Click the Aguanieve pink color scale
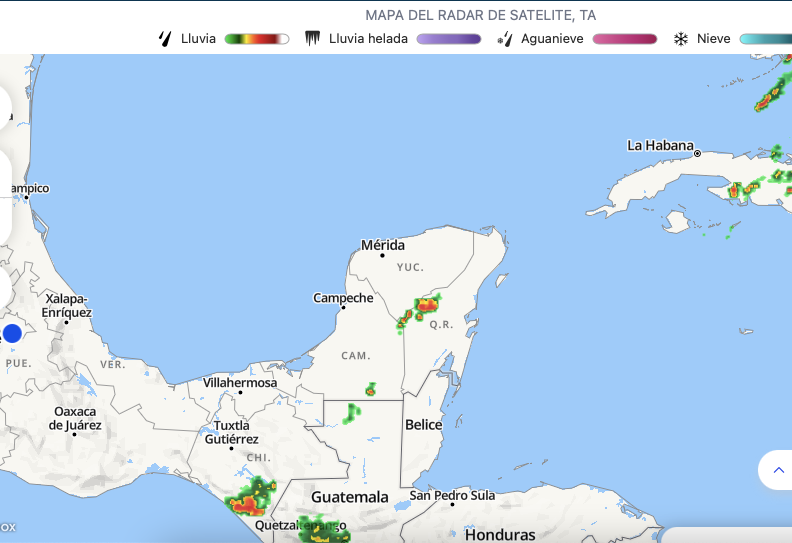 pos(625,39)
